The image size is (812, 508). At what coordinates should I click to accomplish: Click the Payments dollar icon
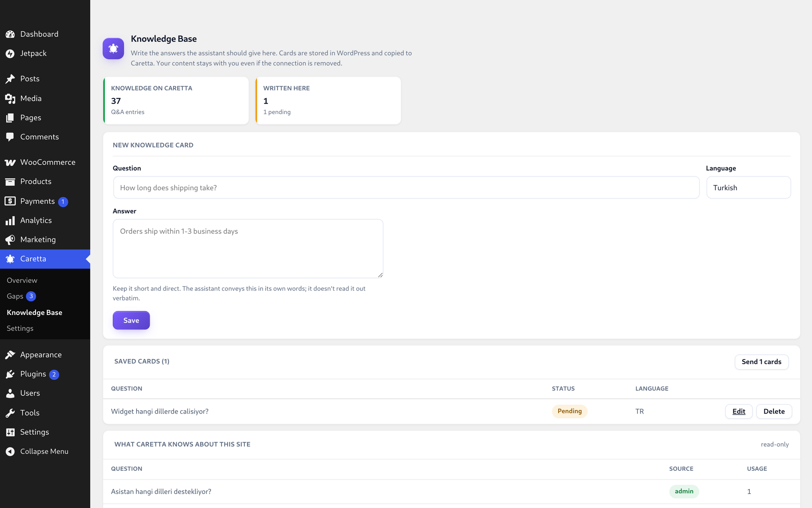pos(10,201)
